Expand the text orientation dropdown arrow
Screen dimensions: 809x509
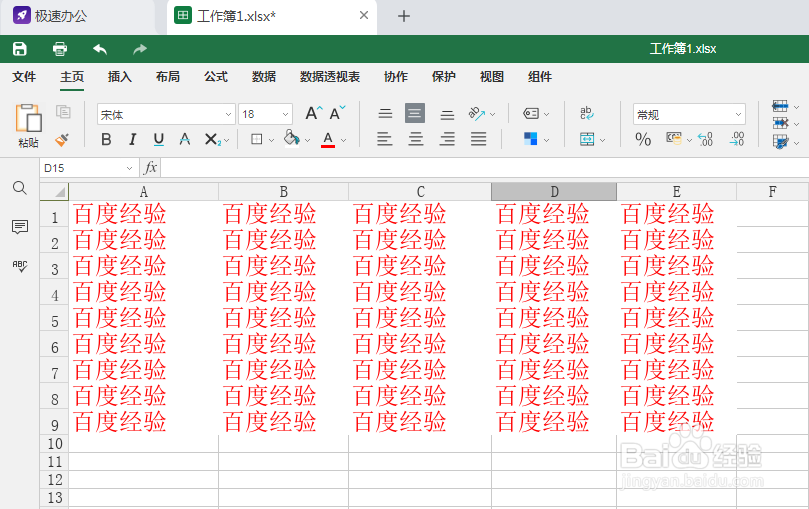492,114
